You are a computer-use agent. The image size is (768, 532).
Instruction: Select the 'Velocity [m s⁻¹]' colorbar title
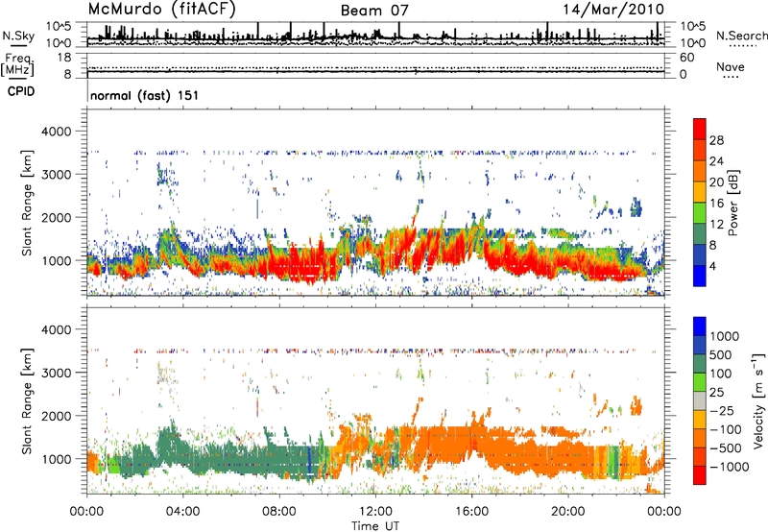(758, 400)
